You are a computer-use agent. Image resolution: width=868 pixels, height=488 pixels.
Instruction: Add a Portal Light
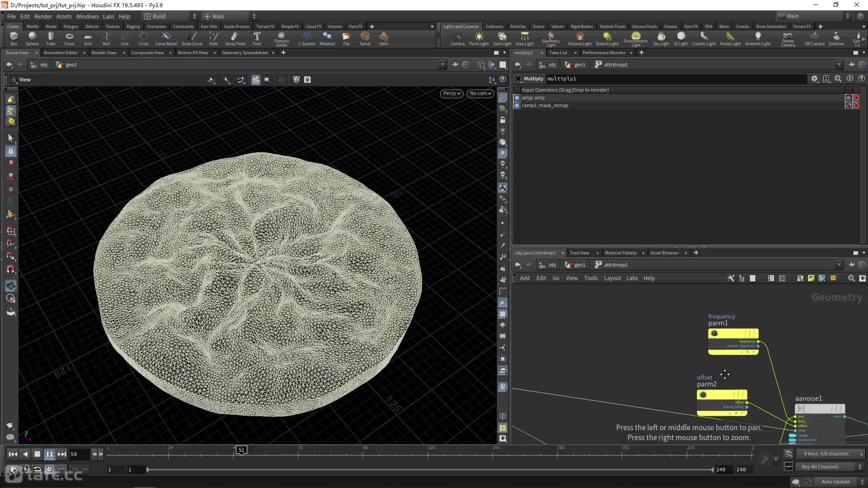[730, 38]
